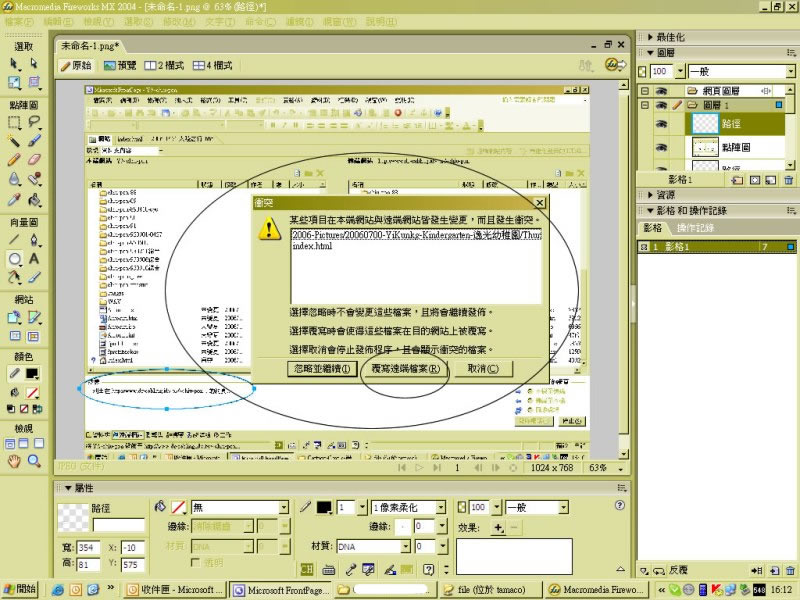Select the Knife tool

pyautogui.click(x=34, y=278)
